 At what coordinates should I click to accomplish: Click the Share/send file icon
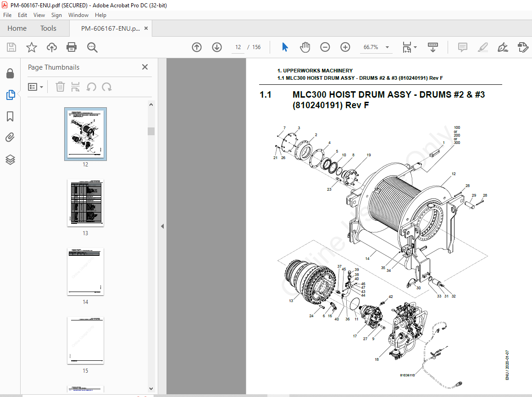coord(523,47)
